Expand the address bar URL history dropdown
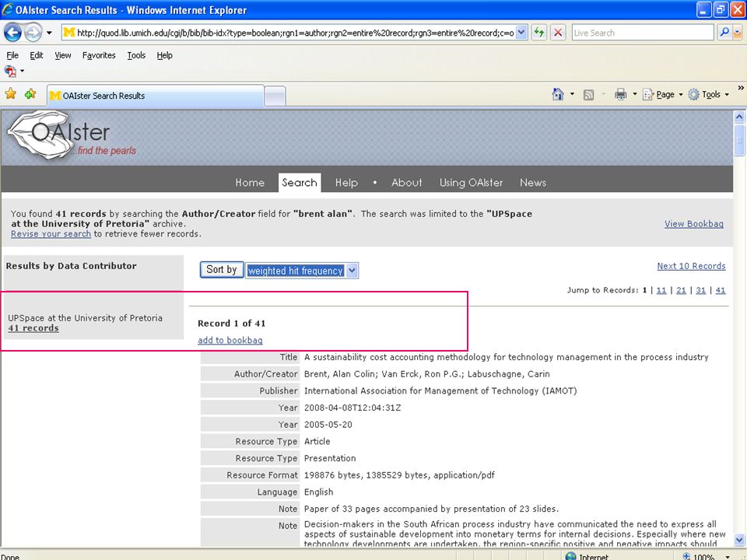This screenshot has height=560, width=747. point(521,33)
